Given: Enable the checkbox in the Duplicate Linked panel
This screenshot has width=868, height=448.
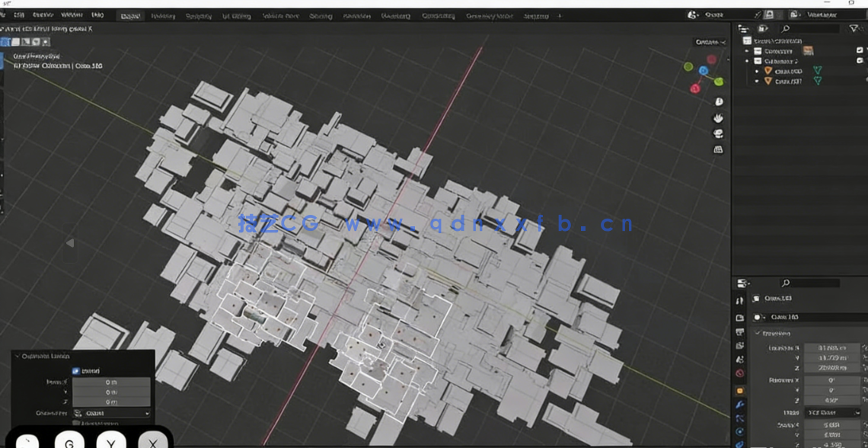Looking at the screenshot, I should coord(75,371).
